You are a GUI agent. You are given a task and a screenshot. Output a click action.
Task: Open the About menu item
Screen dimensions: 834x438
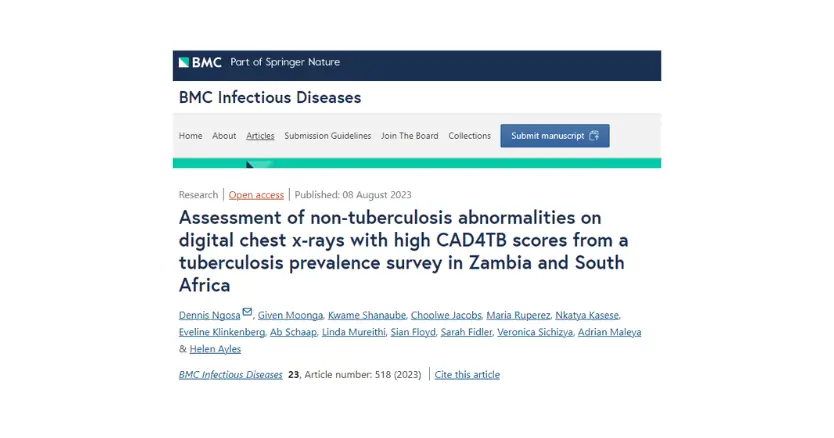[x=224, y=136]
